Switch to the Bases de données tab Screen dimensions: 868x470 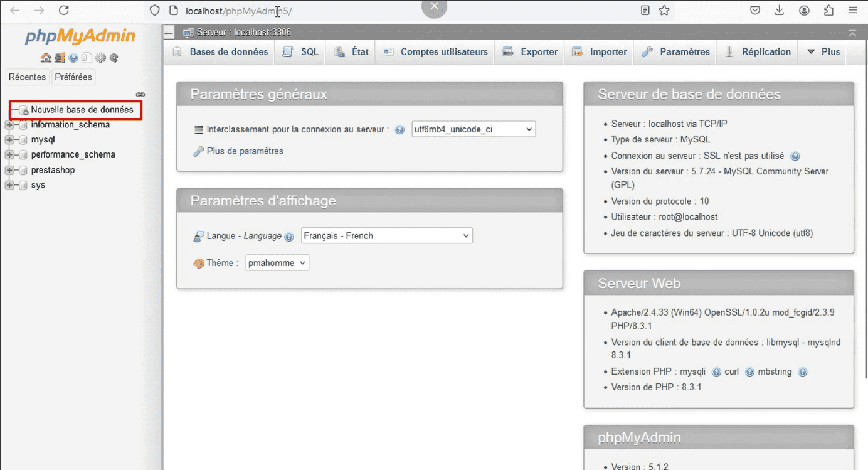[220, 52]
